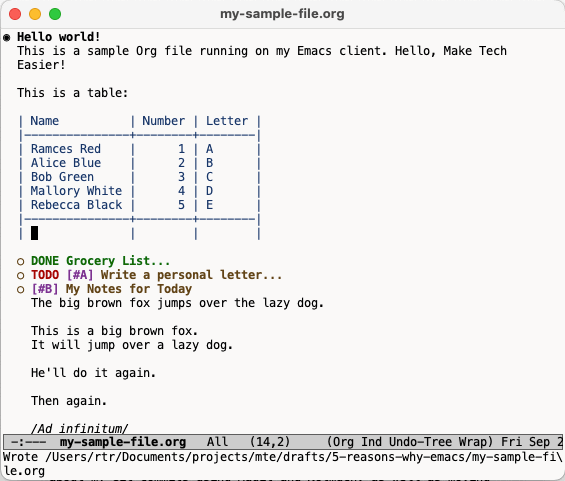
Task: Click letter E in the table
Action: click(209, 205)
